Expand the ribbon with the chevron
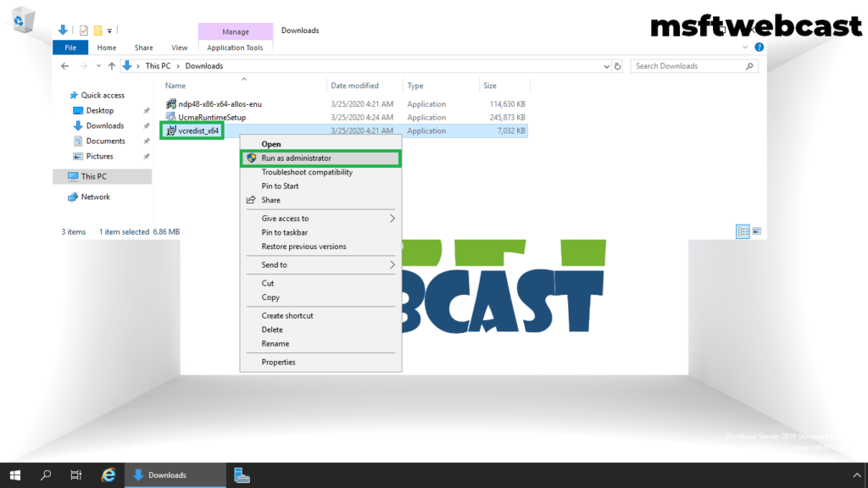Screen dimensions: 868x488 [x=745, y=47]
